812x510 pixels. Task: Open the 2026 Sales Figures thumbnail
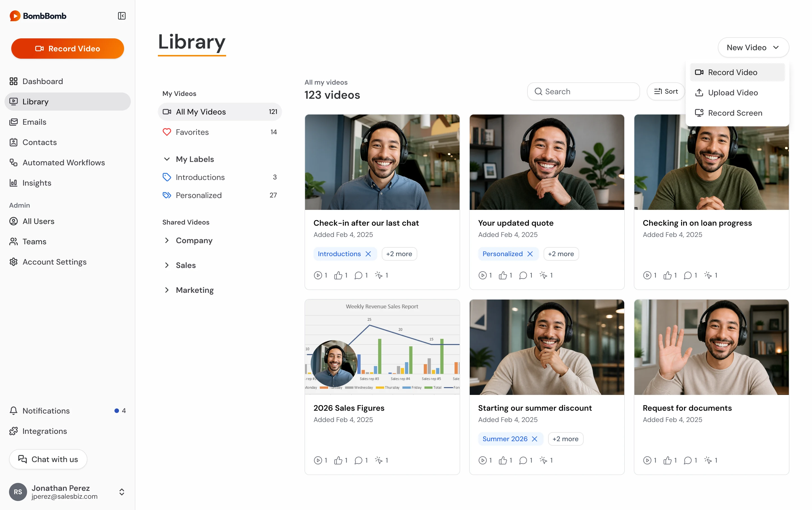382,347
